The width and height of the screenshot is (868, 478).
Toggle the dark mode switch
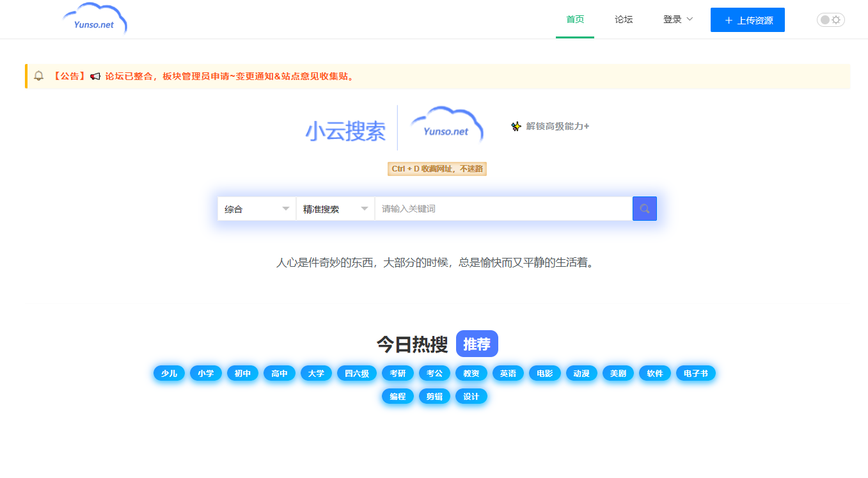pyautogui.click(x=830, y=20)
